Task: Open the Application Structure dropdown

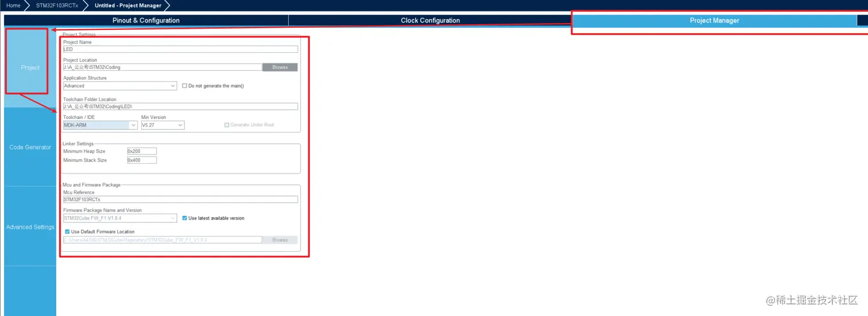Action: tap(120, 86)
